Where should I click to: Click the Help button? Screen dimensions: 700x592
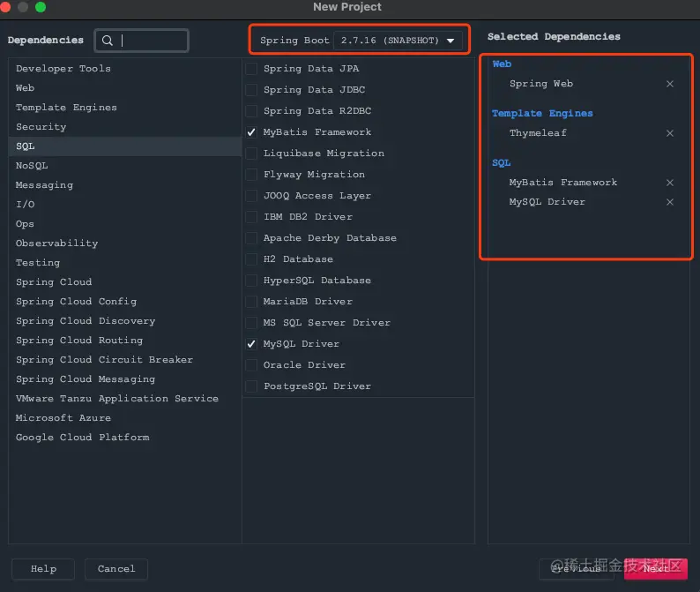pyautogui.click(x=43, y=569)
